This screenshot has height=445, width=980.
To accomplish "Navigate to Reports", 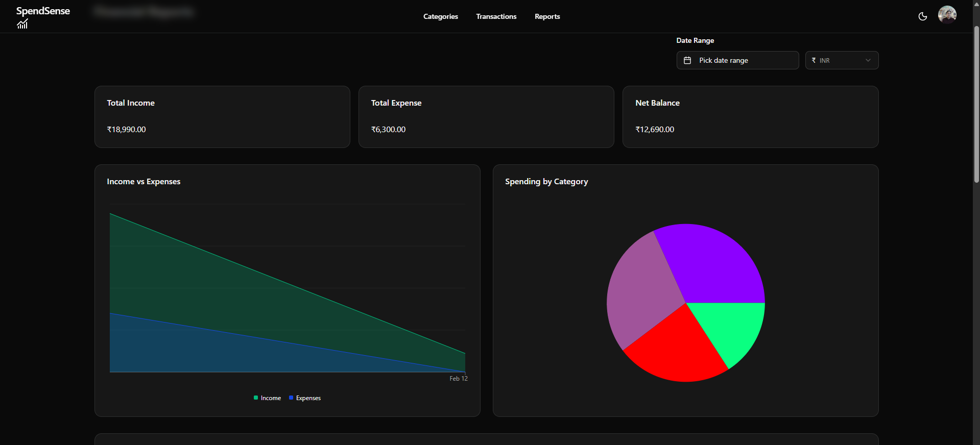I will click(547, 16).
